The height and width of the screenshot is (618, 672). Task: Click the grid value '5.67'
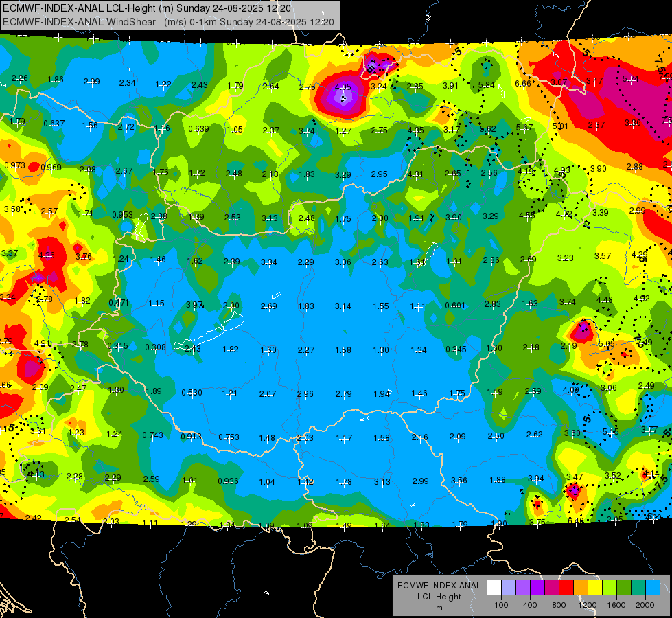[524, 127]
